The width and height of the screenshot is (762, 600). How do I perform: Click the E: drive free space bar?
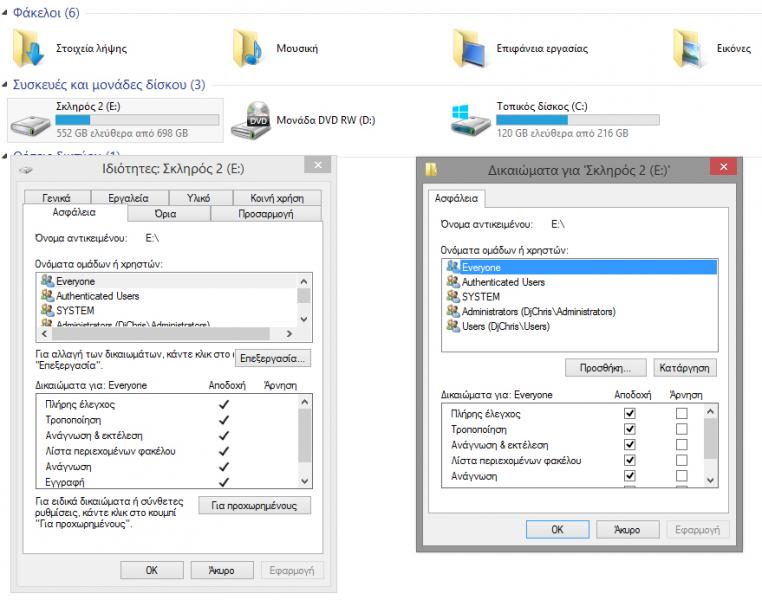click(x=137, y=120)
